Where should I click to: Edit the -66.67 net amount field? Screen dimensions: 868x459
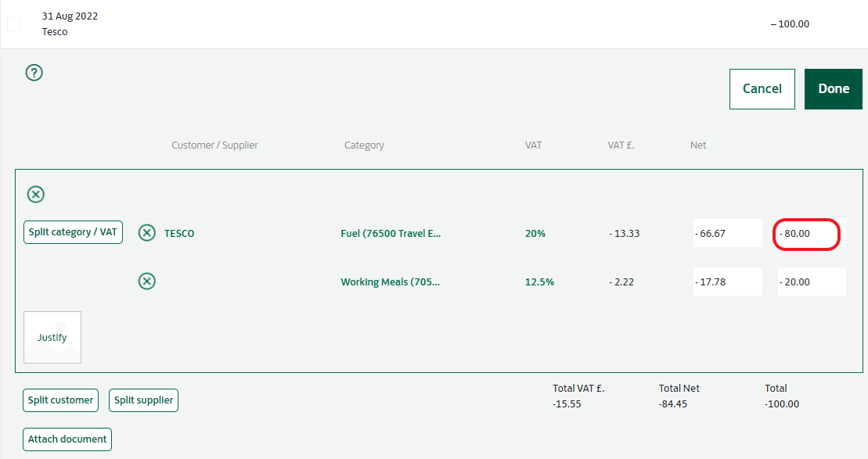coord(727,233)
